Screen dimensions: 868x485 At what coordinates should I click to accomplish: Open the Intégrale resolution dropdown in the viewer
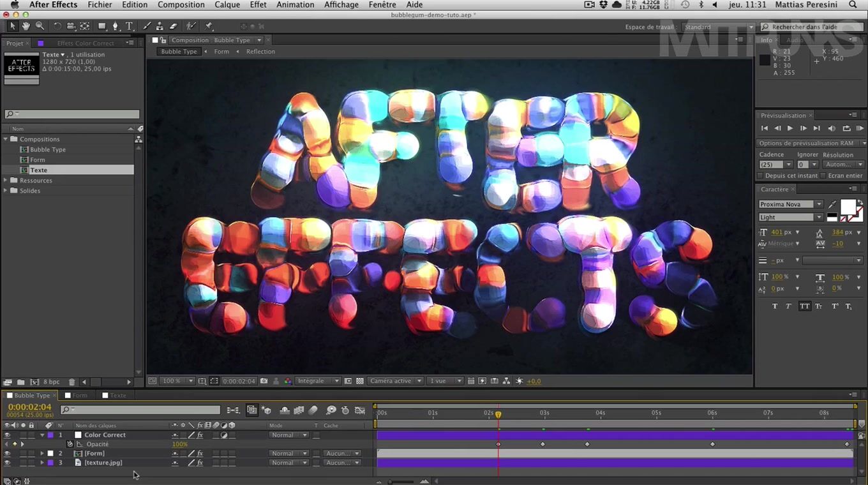click(318, 381)
